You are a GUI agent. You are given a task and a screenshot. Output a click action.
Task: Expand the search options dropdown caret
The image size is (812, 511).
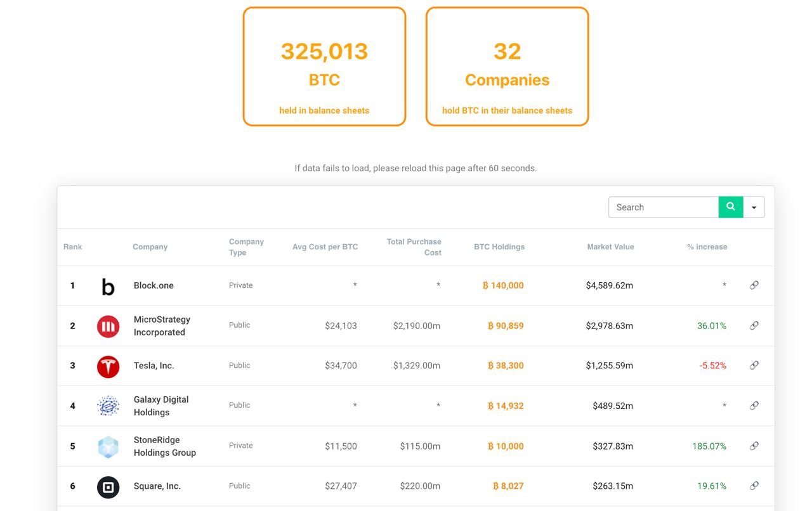tap(754, 207)
